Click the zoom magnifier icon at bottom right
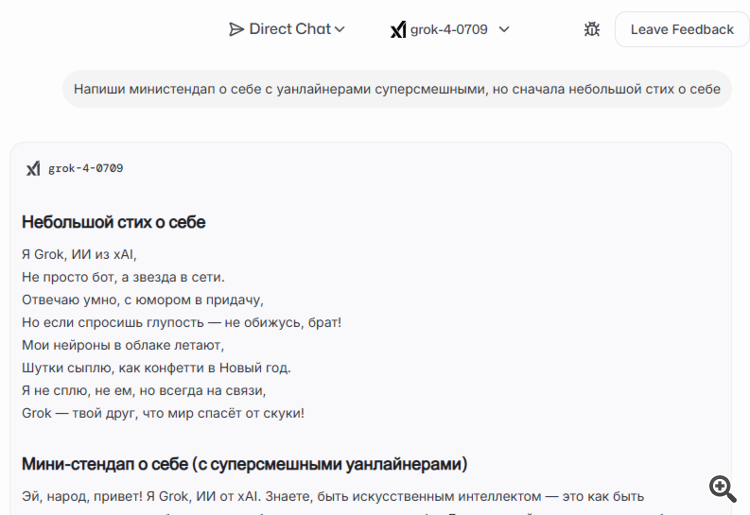Viewport: 750px width, 515px height. pos(722,487)
